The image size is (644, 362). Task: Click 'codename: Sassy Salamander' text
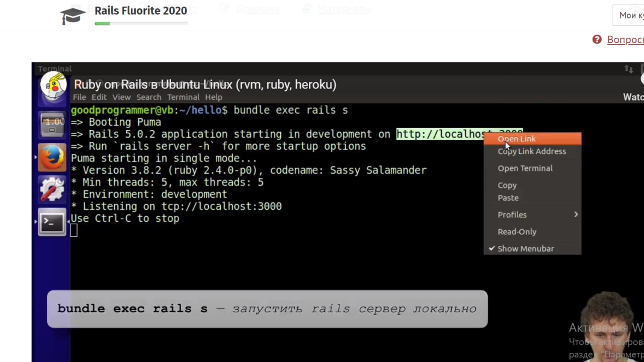pos(348,170)
